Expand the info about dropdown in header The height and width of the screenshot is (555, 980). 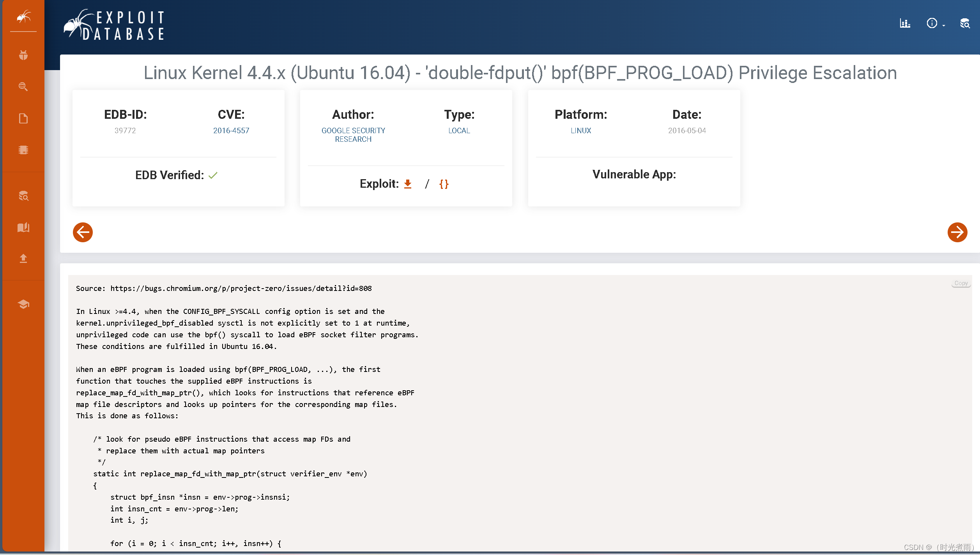(936, 23)
